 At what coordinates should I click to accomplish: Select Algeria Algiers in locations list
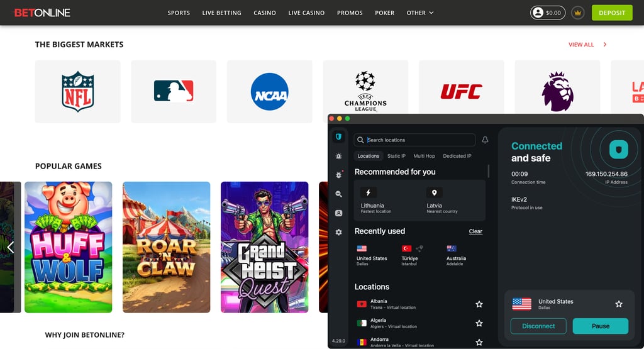point(419,323)
